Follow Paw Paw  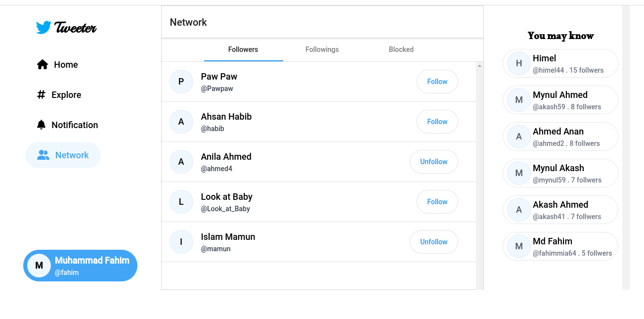click(437, 81)
